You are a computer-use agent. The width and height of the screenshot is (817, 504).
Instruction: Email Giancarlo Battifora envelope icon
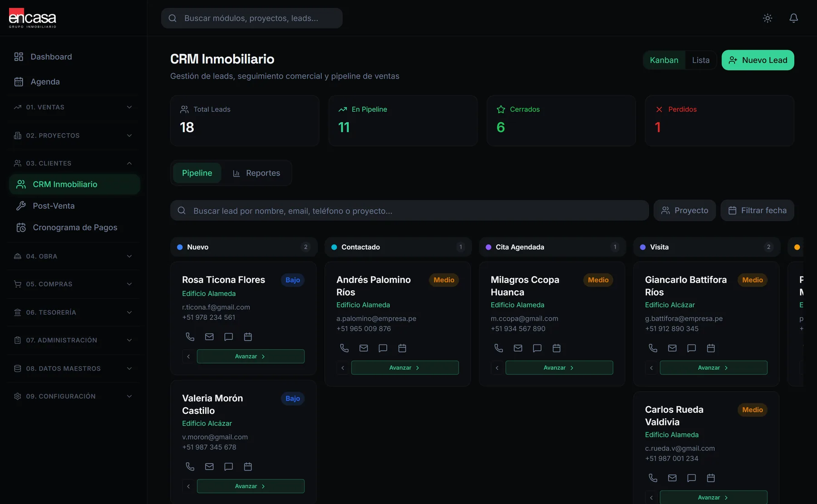[x=672, y=348]
